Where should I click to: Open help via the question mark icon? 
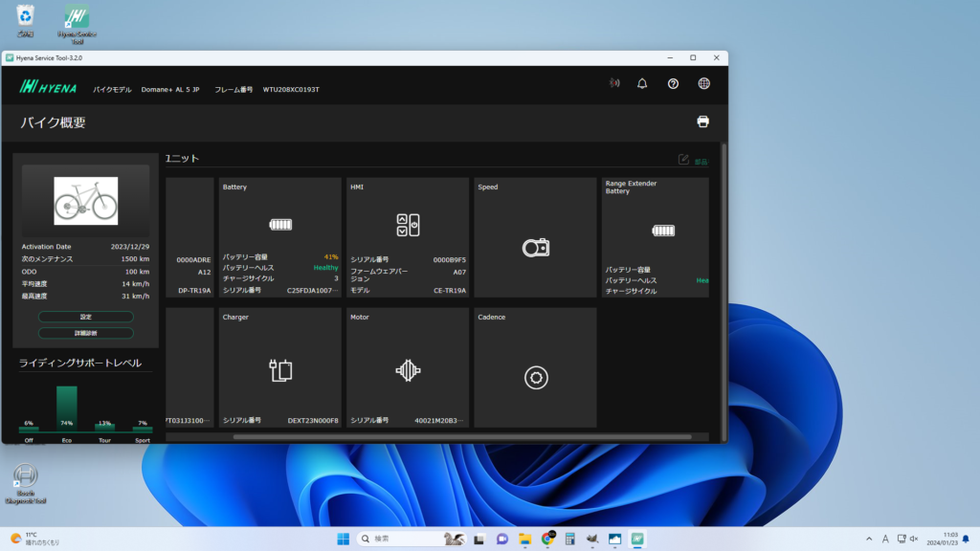point(673,84)
